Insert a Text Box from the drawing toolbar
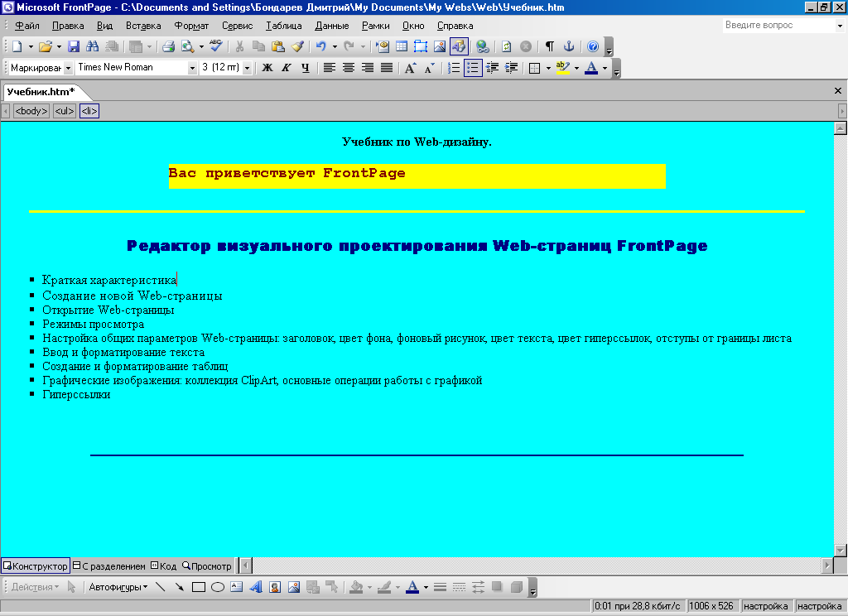Image resolution: width=848 pixels, height=616 pixels. coord(236,587)
